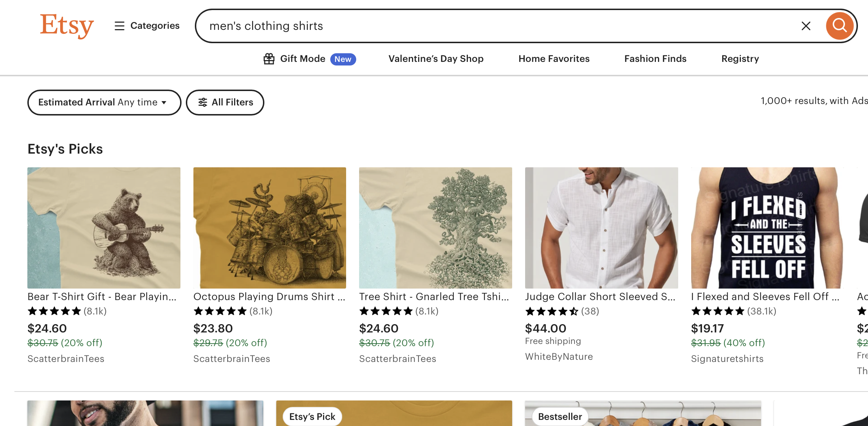The width and height of the screenshot is (868, 426).
Task: Go to Home Favorites
Action: click(554, 59)
